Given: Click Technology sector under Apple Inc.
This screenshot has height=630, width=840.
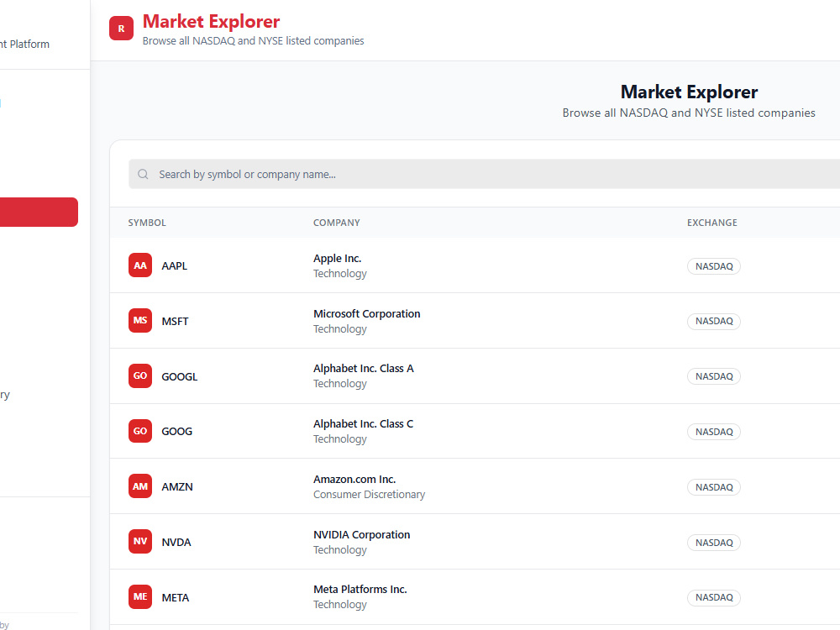Looking at the screenshot, I should coord(340,274).
